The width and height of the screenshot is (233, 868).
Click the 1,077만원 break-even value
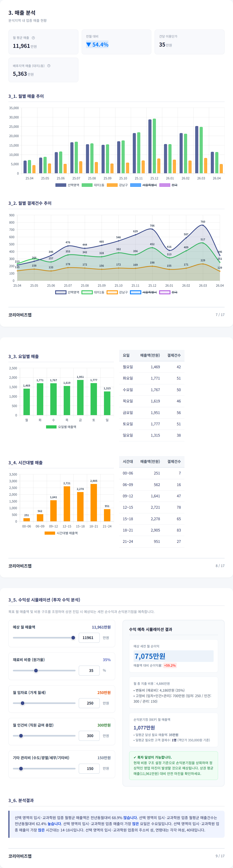pos(144,727)
